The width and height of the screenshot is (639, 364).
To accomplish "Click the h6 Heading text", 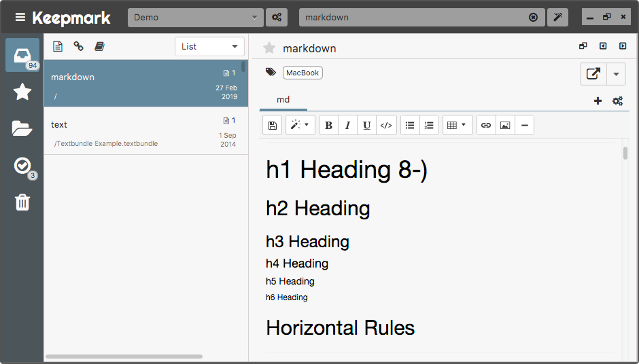I will (x=286, y=297).
